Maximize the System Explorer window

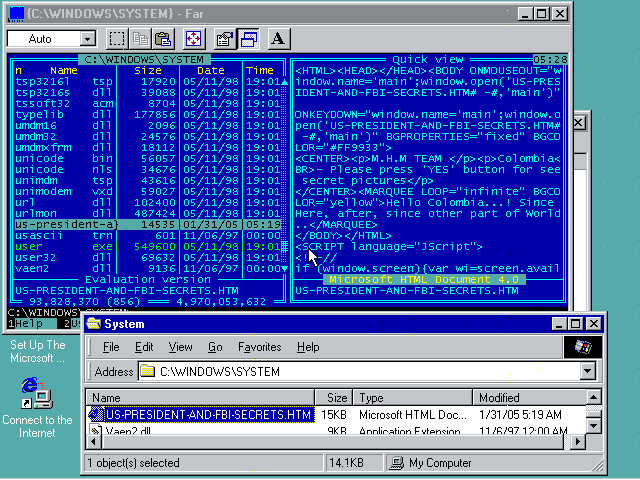pos(576,324)
